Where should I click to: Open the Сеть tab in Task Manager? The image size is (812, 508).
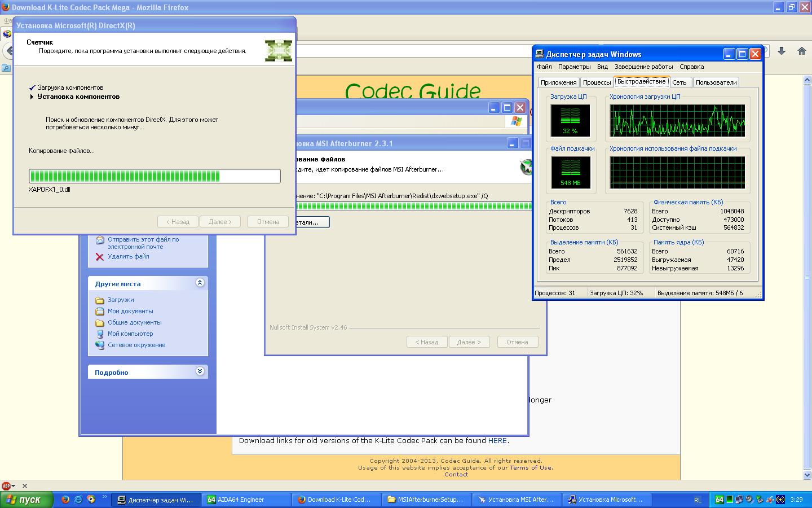679,82
